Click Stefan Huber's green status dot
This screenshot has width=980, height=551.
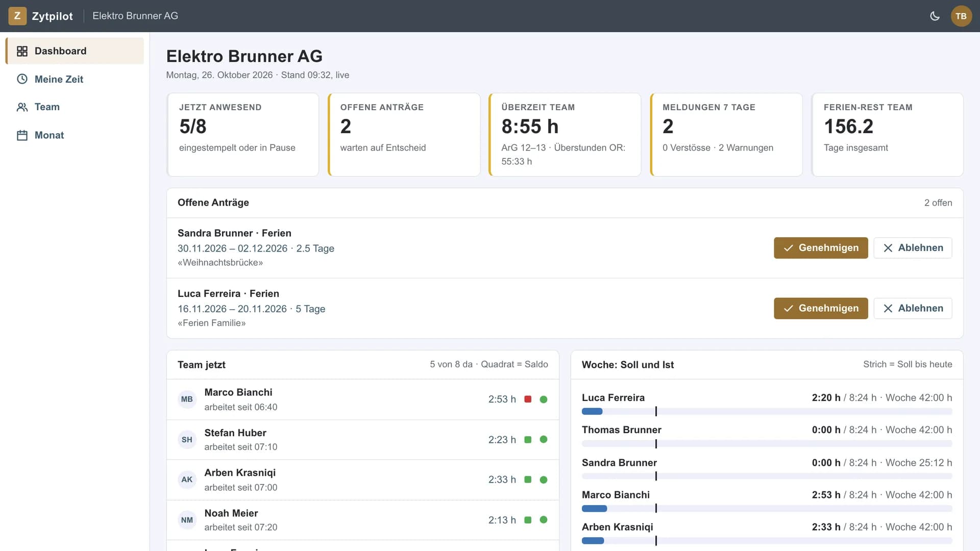coord(544,440)
